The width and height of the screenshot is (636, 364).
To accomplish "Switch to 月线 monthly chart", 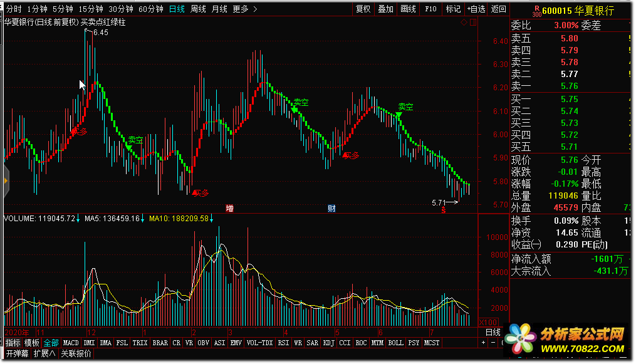I will point(219,9).
